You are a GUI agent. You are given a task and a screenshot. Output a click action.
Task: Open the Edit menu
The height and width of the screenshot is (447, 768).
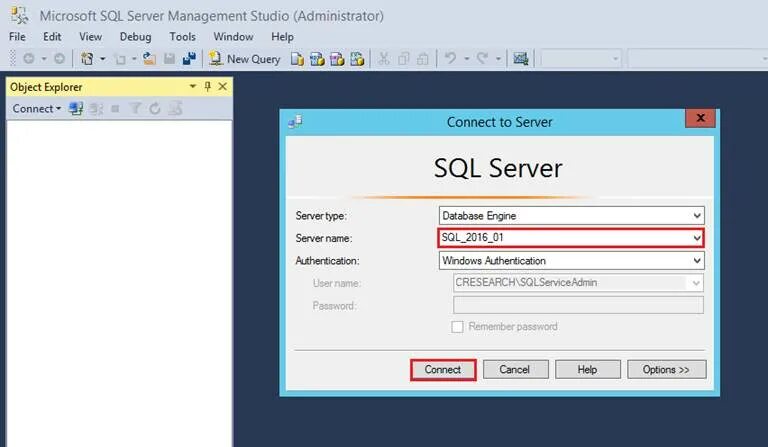pos(52,37)
